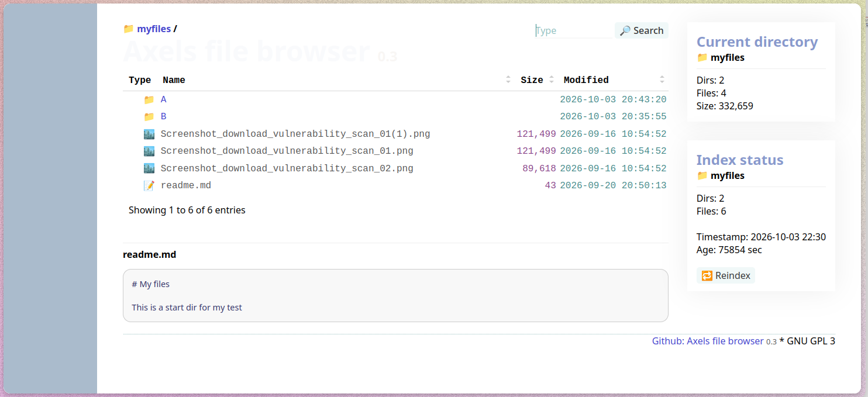
Task: Click the folder icon beside directory A
Action: pos(149,100)
